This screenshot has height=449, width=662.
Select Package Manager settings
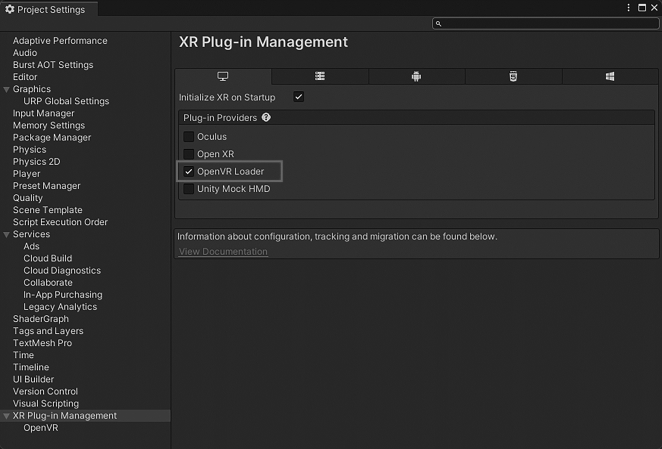coord(52,137)
